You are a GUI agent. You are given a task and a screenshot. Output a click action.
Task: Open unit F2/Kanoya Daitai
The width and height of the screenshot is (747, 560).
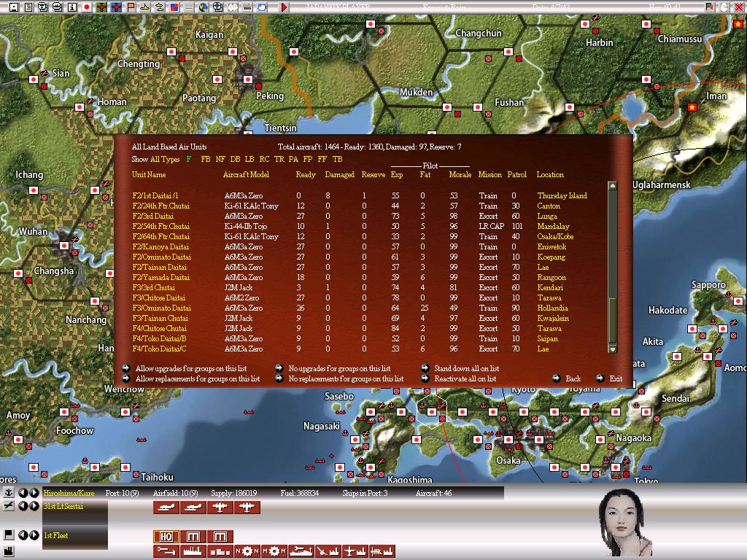pyautogui.click(x=160, y=246)
